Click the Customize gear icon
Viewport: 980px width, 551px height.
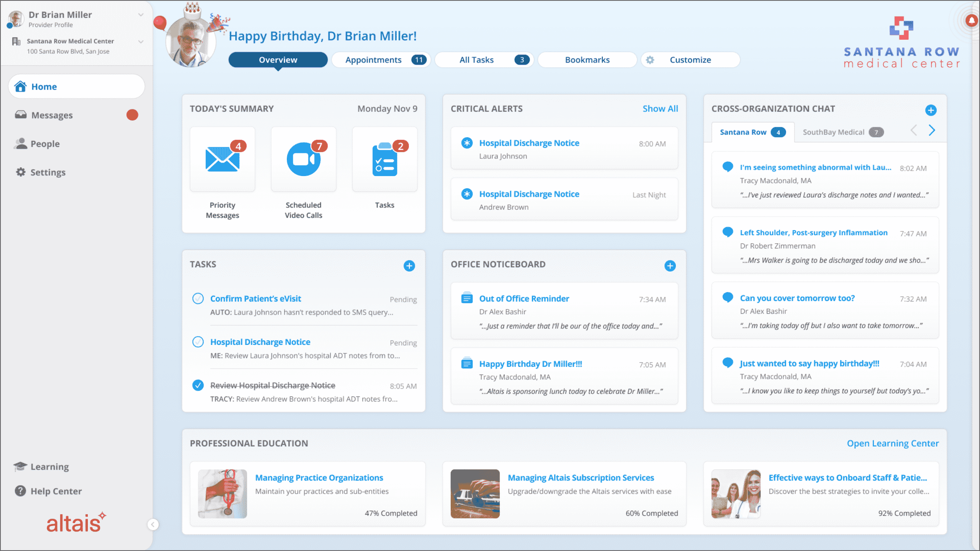point(650,60)
